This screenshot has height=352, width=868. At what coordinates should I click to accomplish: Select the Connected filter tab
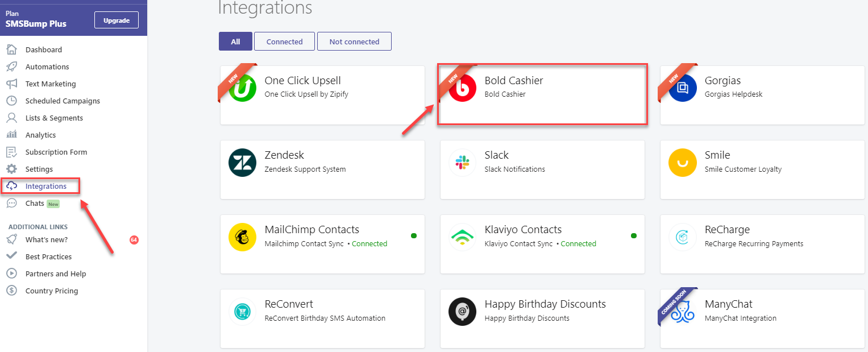284,42
